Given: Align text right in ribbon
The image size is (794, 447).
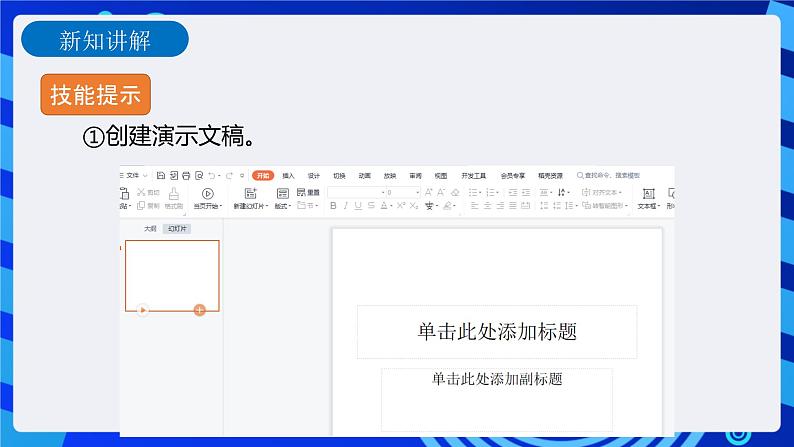Looking at the screenshot, I should pyautogui.click(x=500, y=205).
